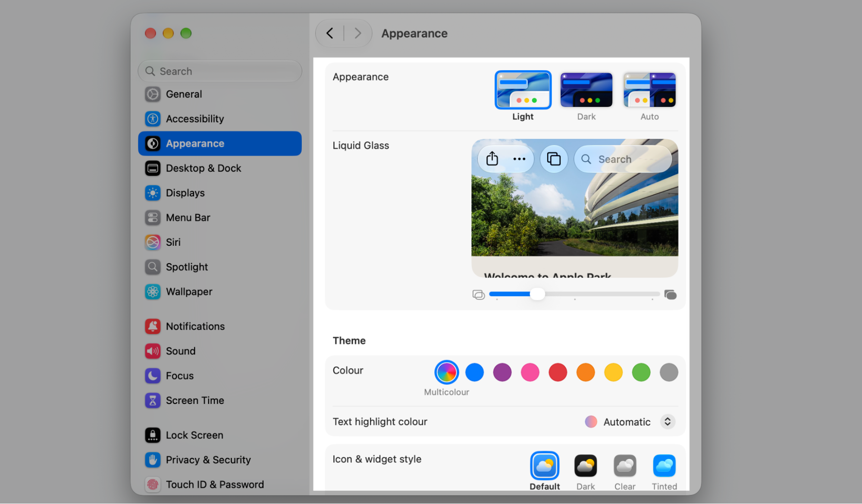The image size is (862, 504).
Task: Choose Clear icon & widget style
Action: coord(625,471)
